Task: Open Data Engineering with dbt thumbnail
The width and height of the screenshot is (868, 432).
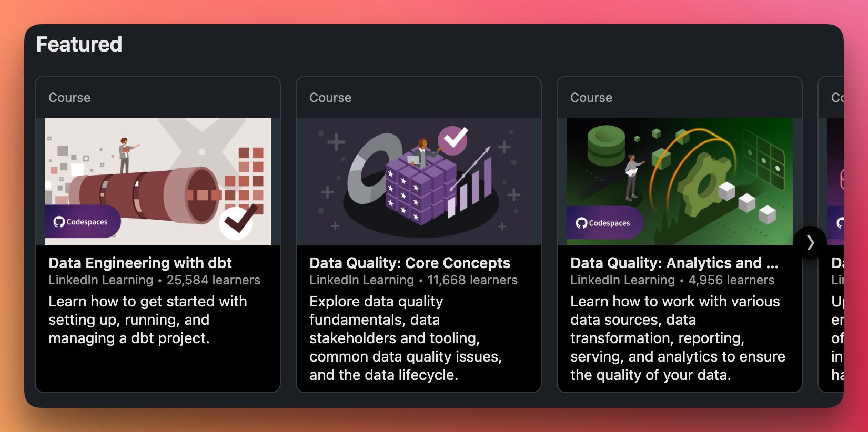Action: (158, 181)
